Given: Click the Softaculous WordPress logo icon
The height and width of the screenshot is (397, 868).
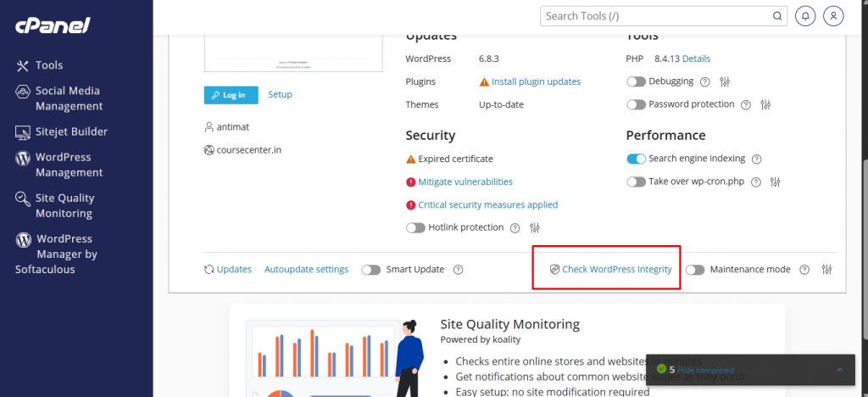Looking at the screenshot, I should click(x=23, y=240).
